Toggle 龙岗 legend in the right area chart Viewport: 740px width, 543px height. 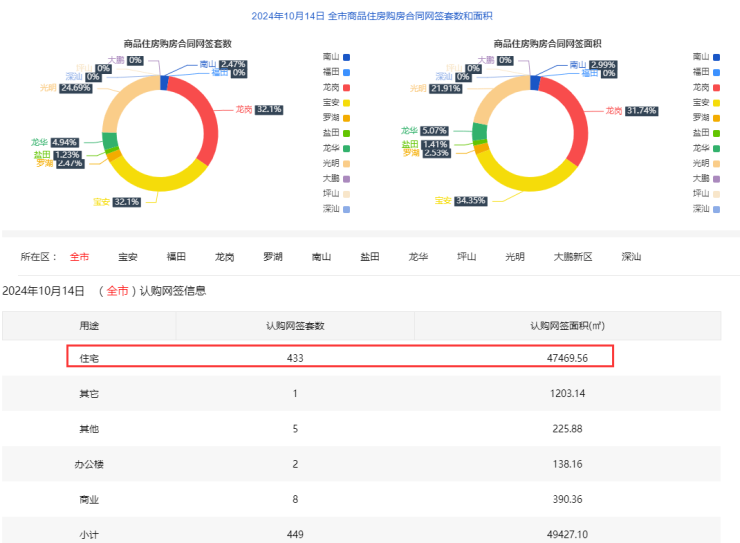coord(706,87)
